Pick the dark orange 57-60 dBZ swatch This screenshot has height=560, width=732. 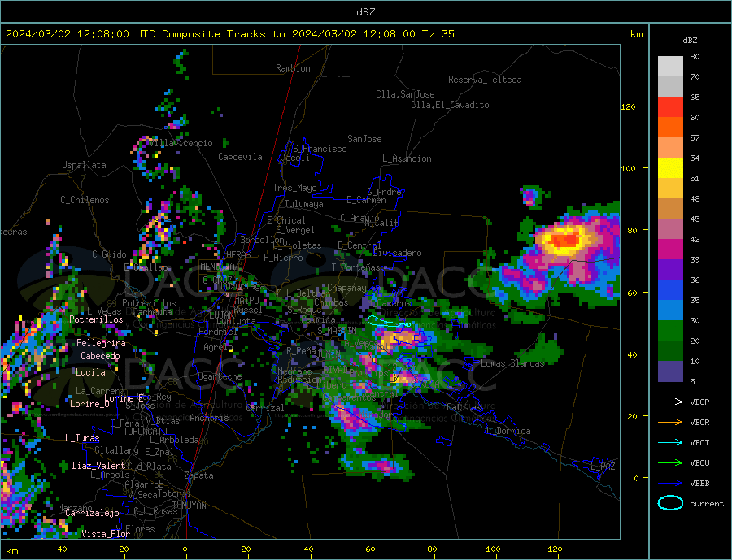coord(670,128)
